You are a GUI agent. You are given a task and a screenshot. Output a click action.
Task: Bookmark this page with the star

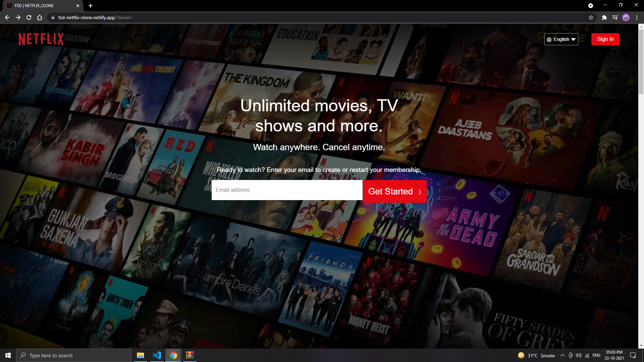[591, 17]
